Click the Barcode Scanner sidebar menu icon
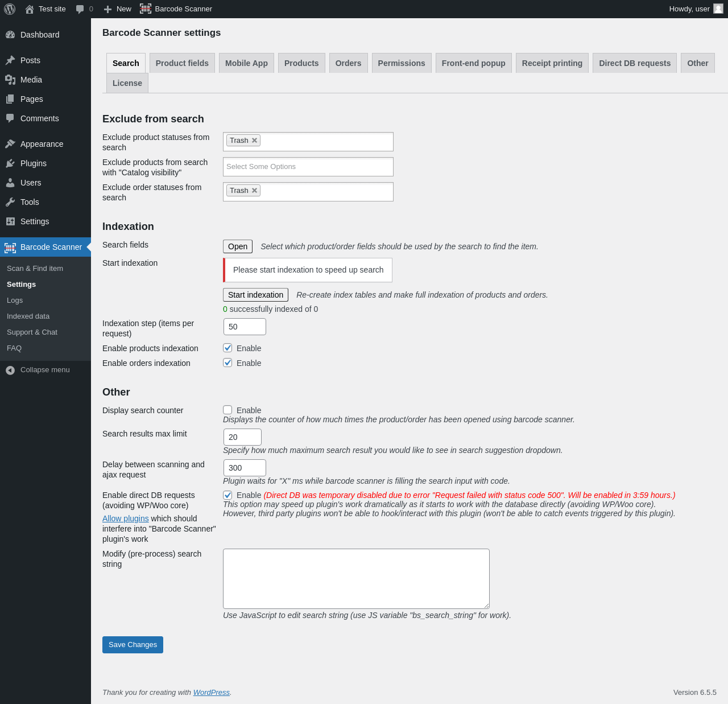Image resolution: width=728 pixels, height=704 pixels. click(x=10, y=247)
